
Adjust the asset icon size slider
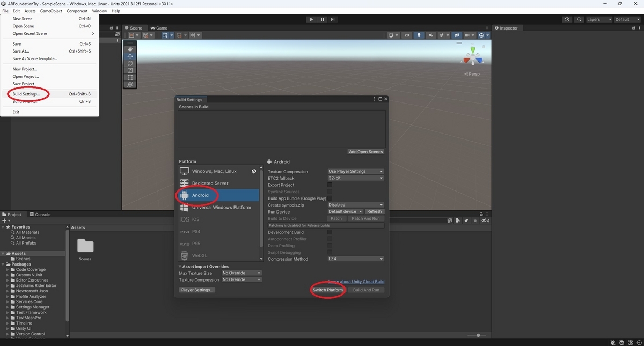478,335
